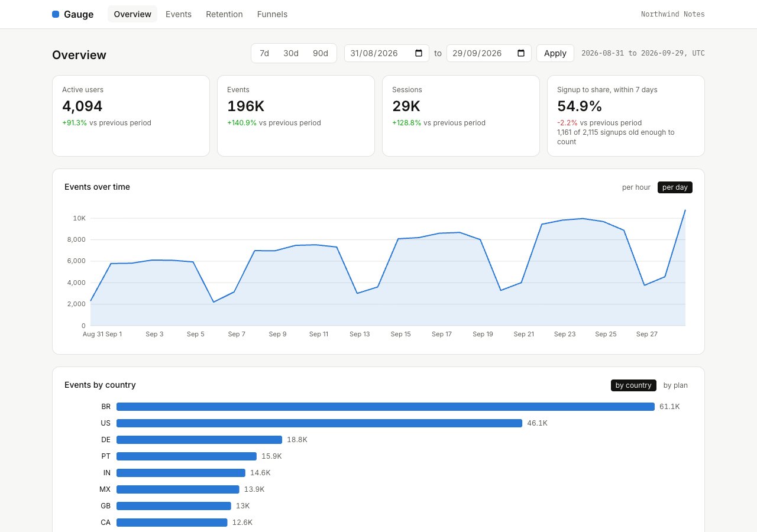The height and width of the screenshot is (532, 757).
Task: Click the Sessions card value 29K
Action: point(406,106)
